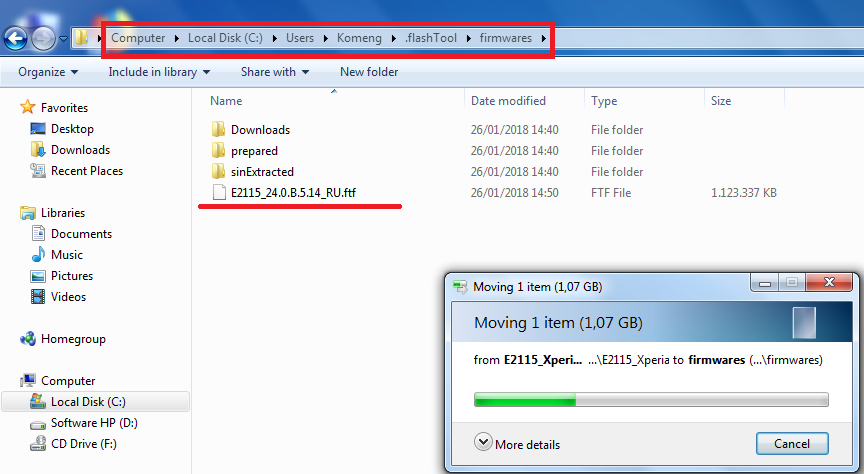Screen dimensions: 864x474
Task: Select the E2115_24.0.B.5.14_RU.ftf file name
Action: [x=293, y=193]
